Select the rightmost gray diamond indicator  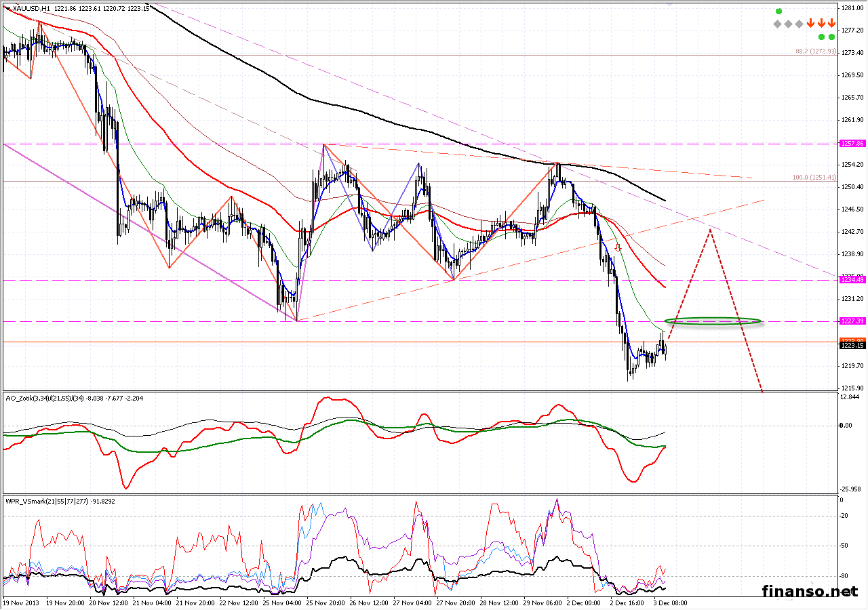[799, 24]
